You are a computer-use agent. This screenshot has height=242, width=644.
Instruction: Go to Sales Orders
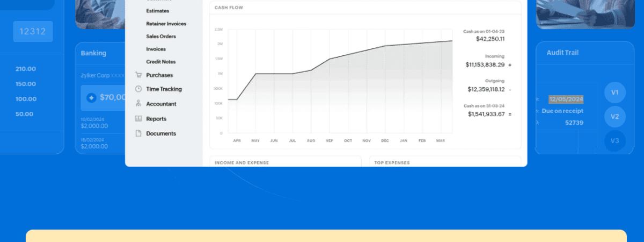point(161,37)
